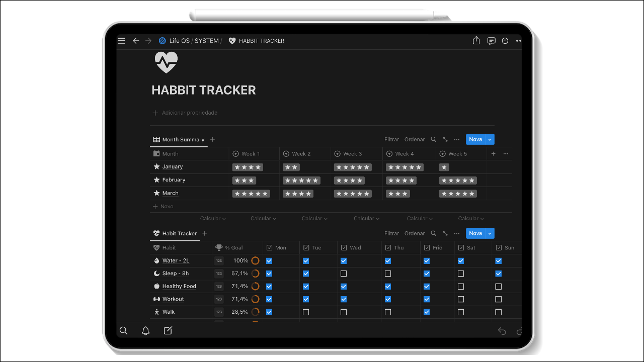Open notifications bell in bottom bar
644x362 pixels.
tap(145, 330)
